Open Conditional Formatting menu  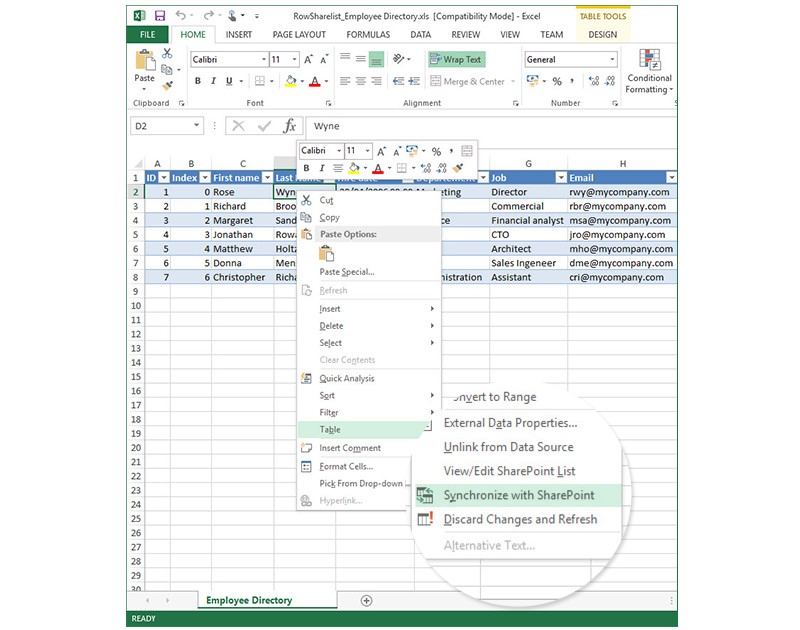[x=649, y=71]
